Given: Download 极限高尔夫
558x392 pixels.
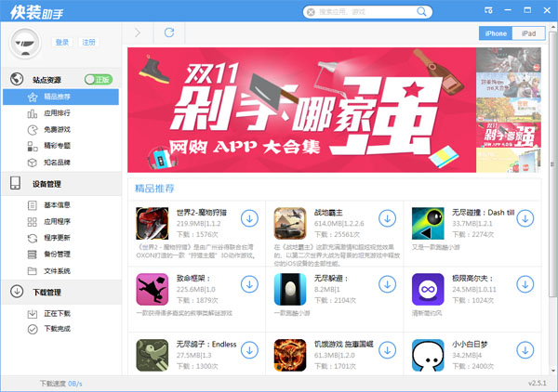Looking at the screenshot, I should (525, 284).
